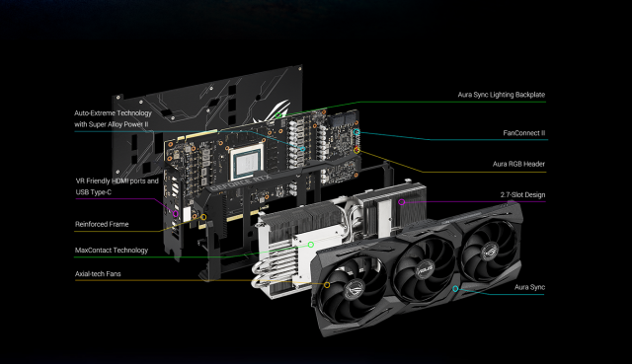The width and height of the screenshot is (632, 364).
Task: Click the purple hotspot on the HDMI ports
Action: click(x=176, y=214)
